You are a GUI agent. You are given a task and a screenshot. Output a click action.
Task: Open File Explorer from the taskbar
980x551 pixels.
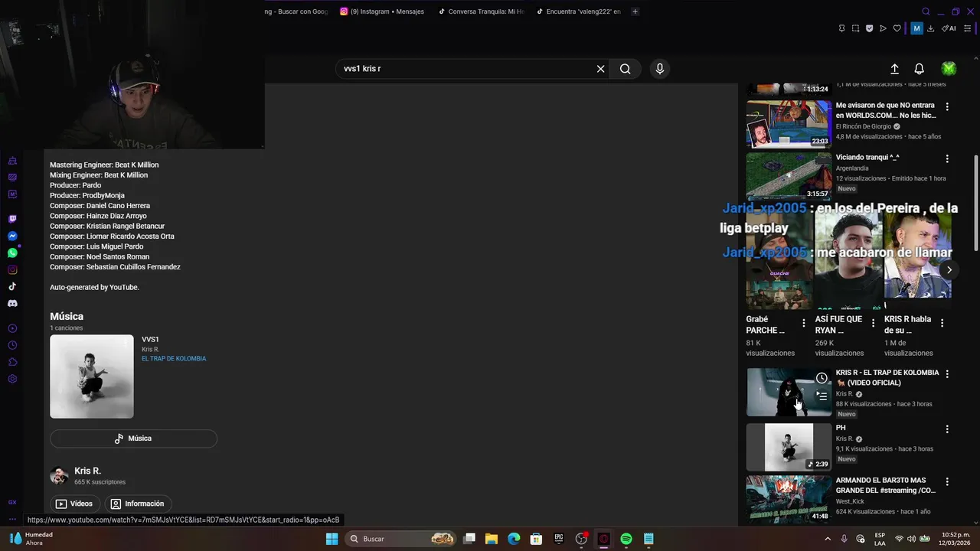pyautogui.click(x=492, y=539)
